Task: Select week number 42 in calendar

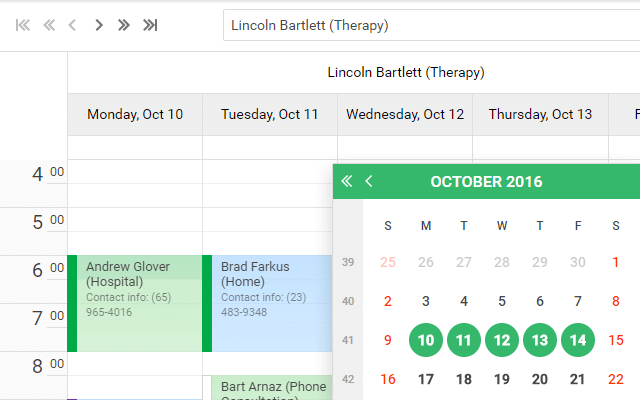Action: 348,379
